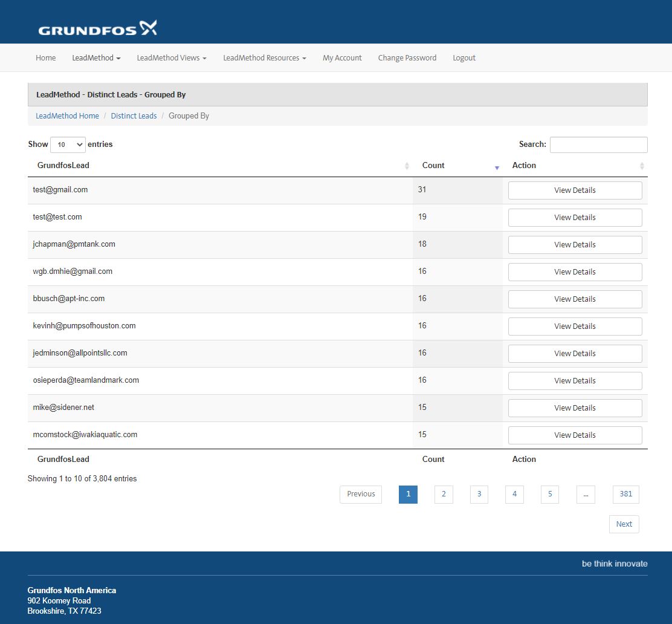Jump to page 3
The image size is (672, 624).
[479, 494]
